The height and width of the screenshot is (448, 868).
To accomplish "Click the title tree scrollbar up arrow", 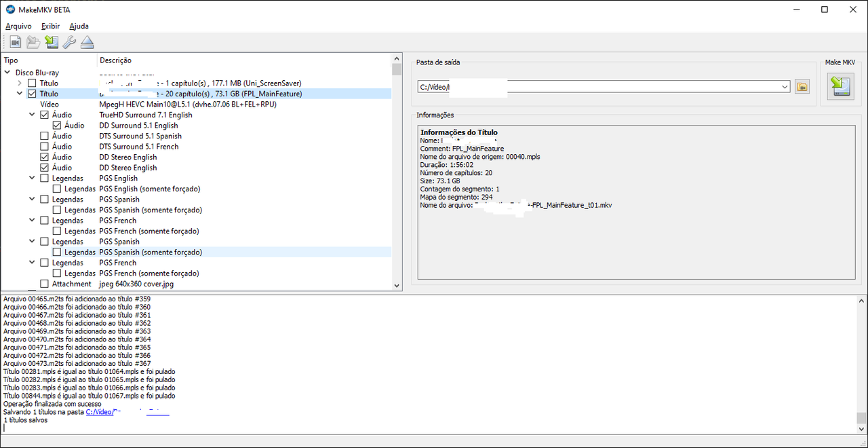I will [397, 59].
